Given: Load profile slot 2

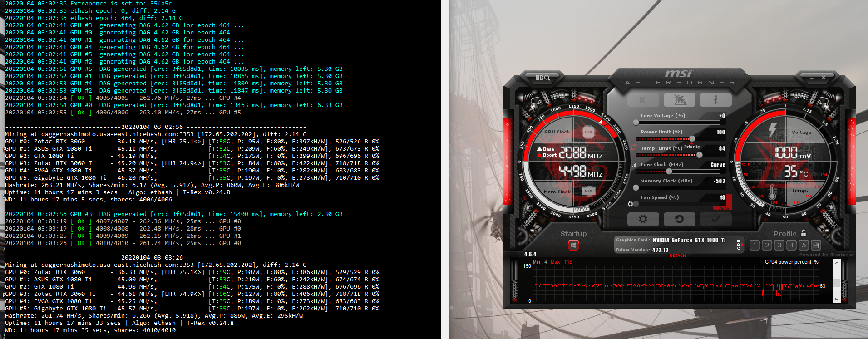Looking at the screenshot, I should point(767,245).
